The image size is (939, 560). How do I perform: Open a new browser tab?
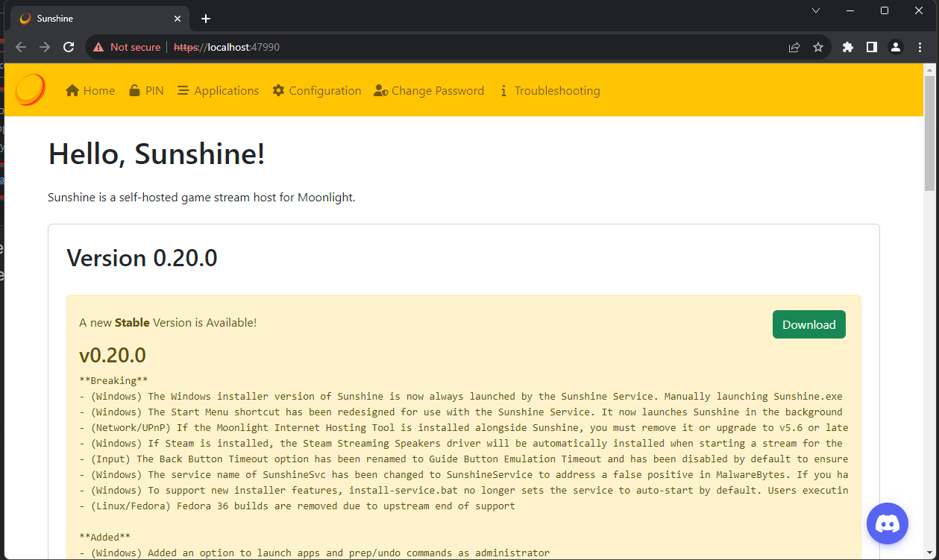[x=206, y=19]
